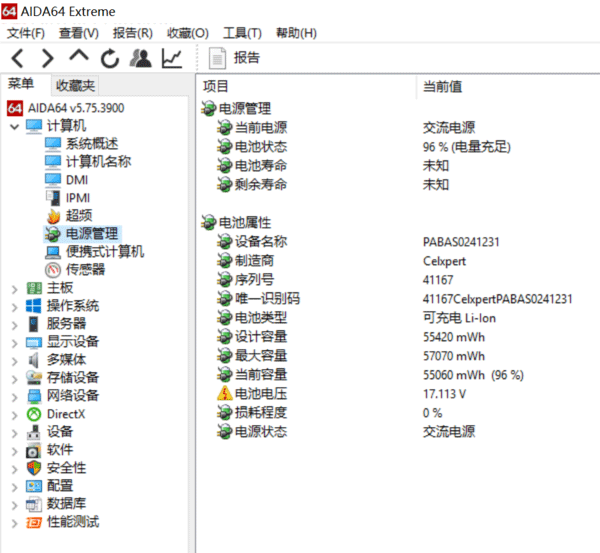600x553 pixels.
Task: Click the 电池属性 group heading
Action: [x=245, y=222]
